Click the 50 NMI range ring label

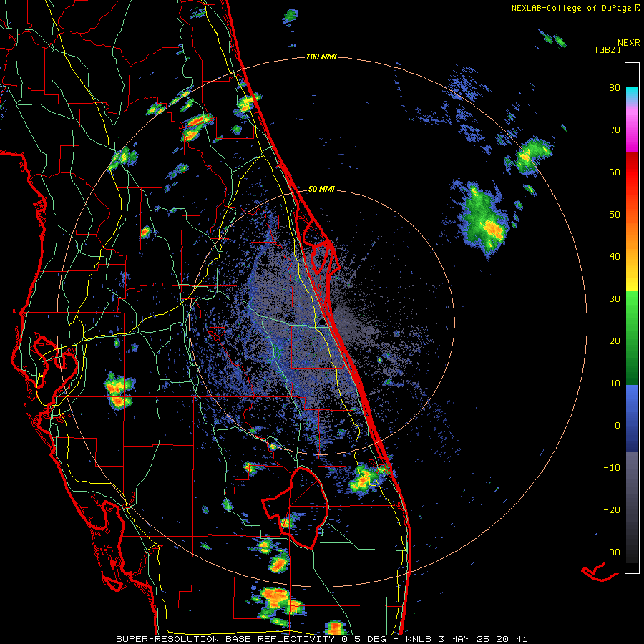click(321, 190)
